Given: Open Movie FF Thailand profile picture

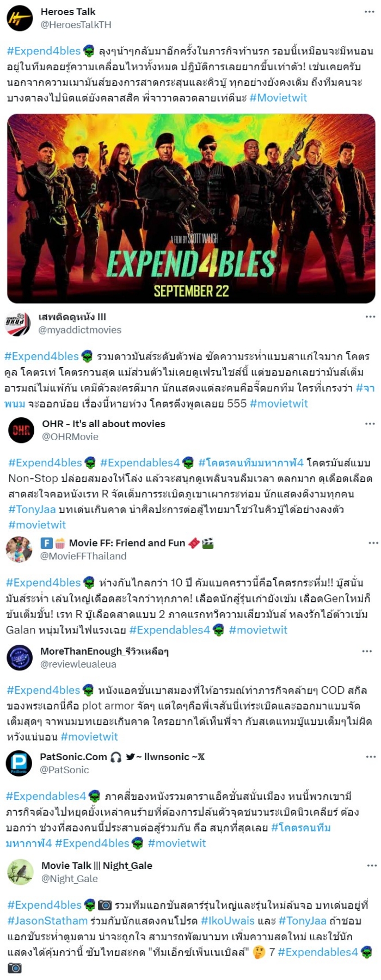Looking at the screenshot, I should click(19, 550).
